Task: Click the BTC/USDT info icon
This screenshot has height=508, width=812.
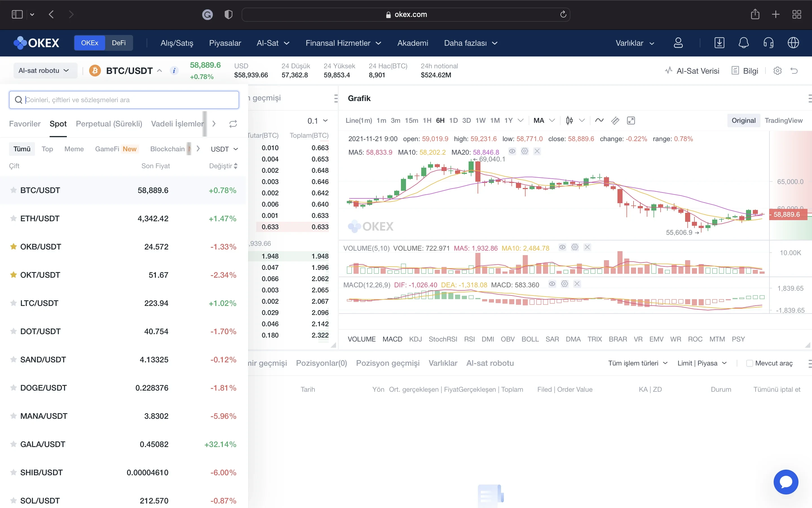Action: coord(174,71)
